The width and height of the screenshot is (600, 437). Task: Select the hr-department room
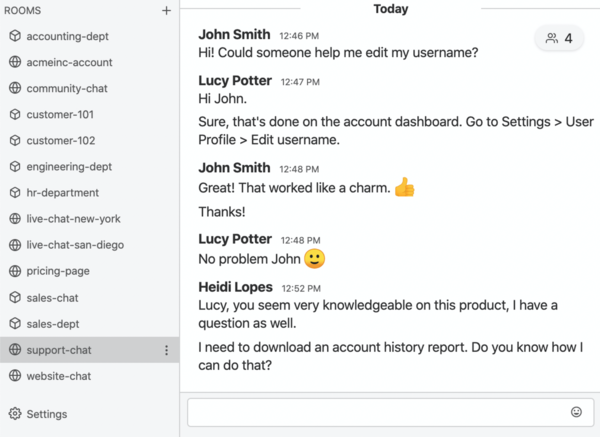coord(62,192)
